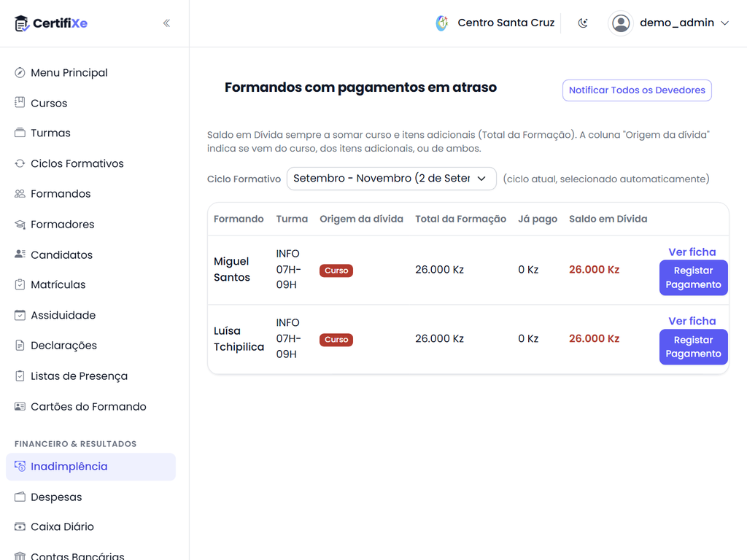747x560 pixels.
Task: Click the CertifiXe graduation cap logo icon
Action: tap(22, 23)
